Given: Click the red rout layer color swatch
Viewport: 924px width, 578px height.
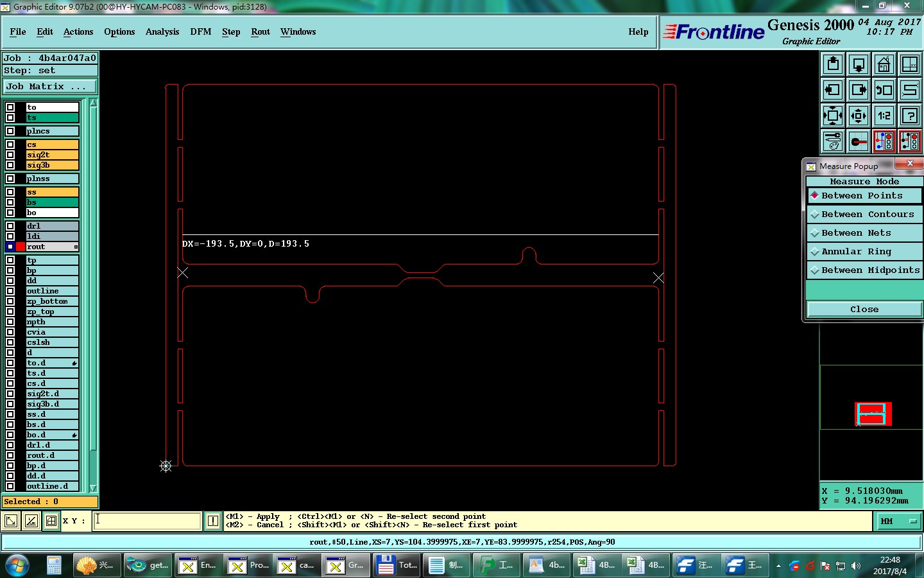Looking at the screenshot, I should [21, 247].
